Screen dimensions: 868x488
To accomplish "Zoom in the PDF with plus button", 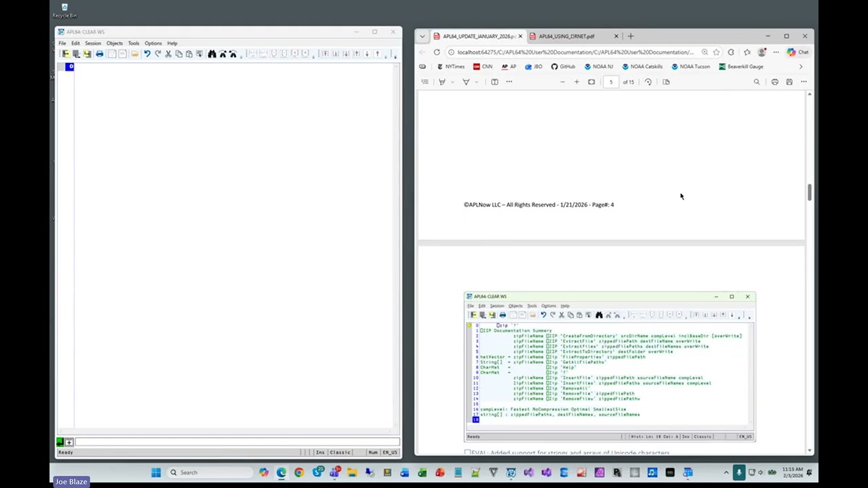I will (x=576, y=82).
